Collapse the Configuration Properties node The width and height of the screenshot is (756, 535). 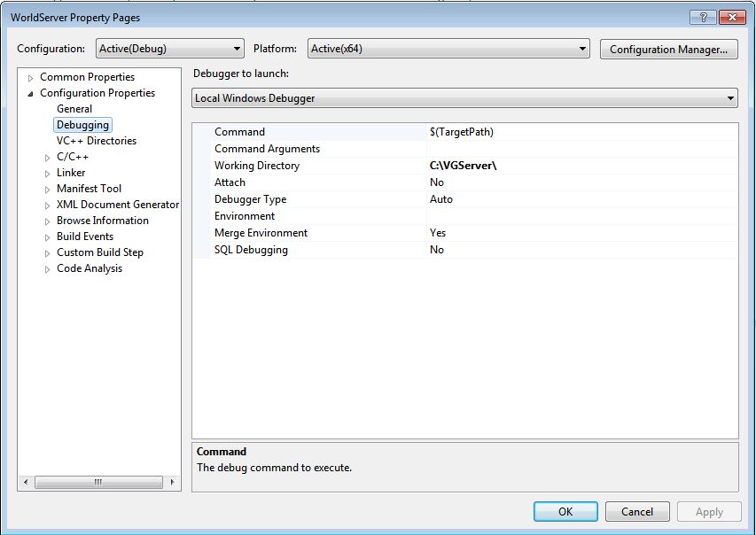tap(31, 93)
